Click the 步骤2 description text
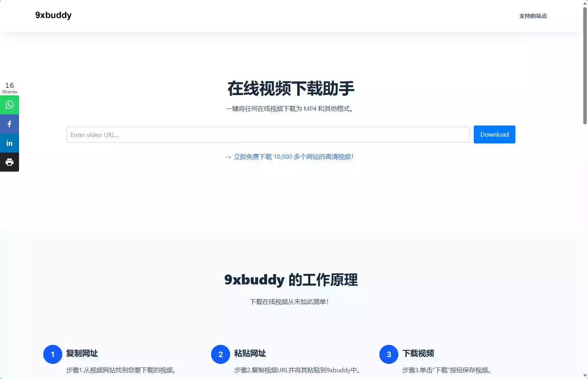 point(297,370)
